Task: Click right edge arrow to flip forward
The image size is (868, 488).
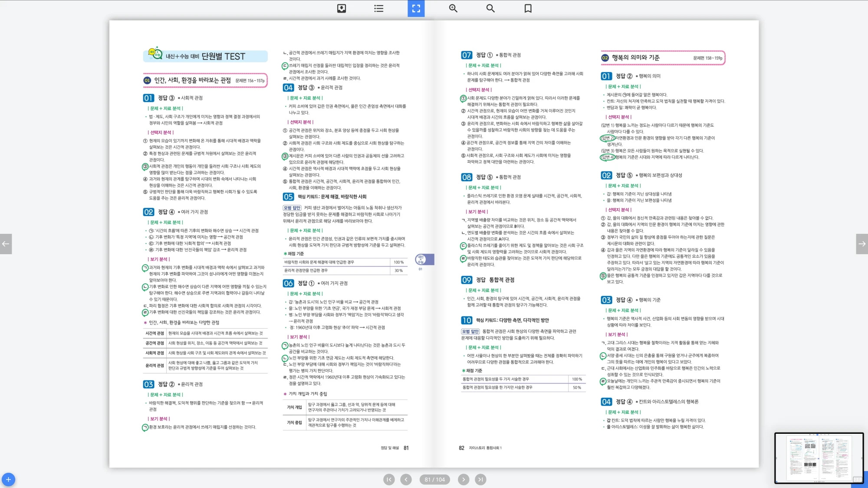Action: tap(862, 244)
